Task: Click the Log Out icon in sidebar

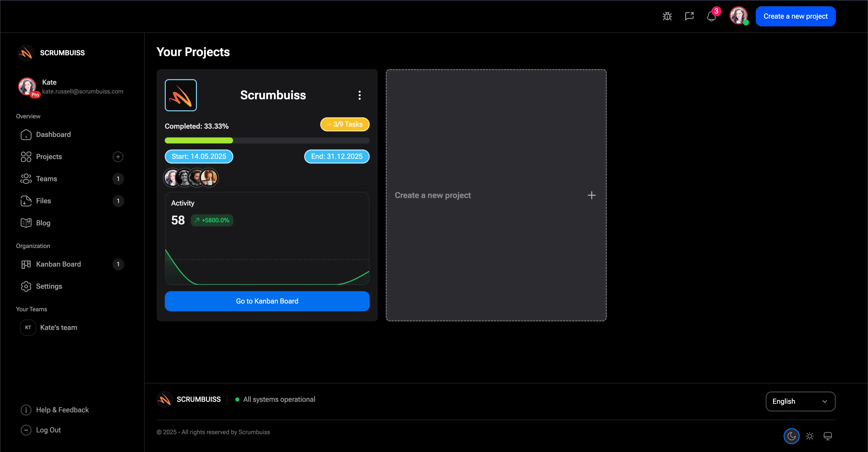Action: pyautogui.click(x=26, y=430)
